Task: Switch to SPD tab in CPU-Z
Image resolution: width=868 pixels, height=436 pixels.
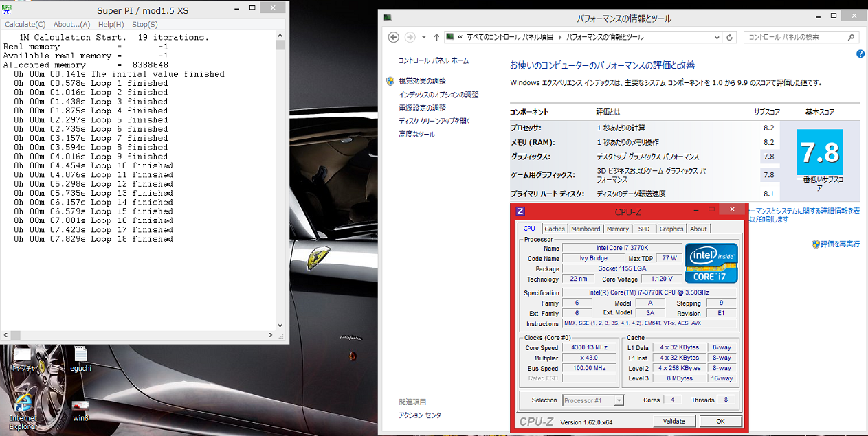Action: pyautogui.click(x=643, y=229)
